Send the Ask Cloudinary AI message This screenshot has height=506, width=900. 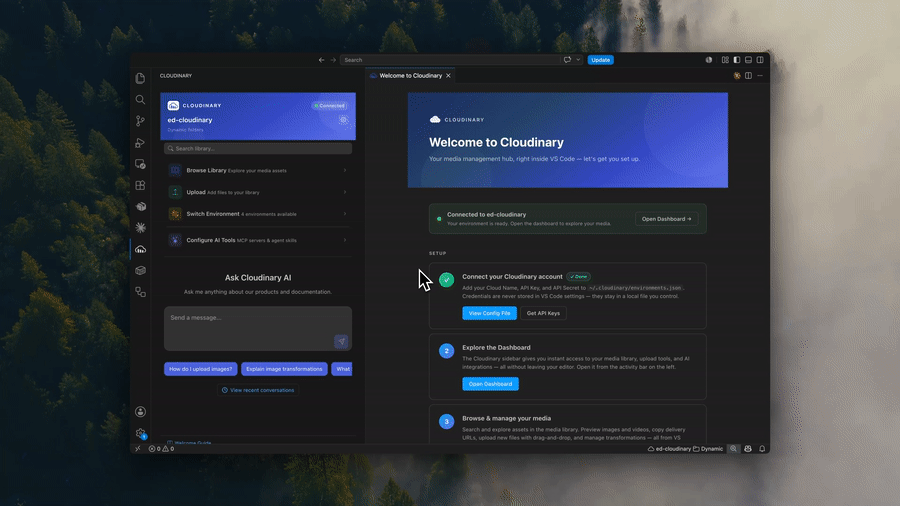click(x=341, y=341)
